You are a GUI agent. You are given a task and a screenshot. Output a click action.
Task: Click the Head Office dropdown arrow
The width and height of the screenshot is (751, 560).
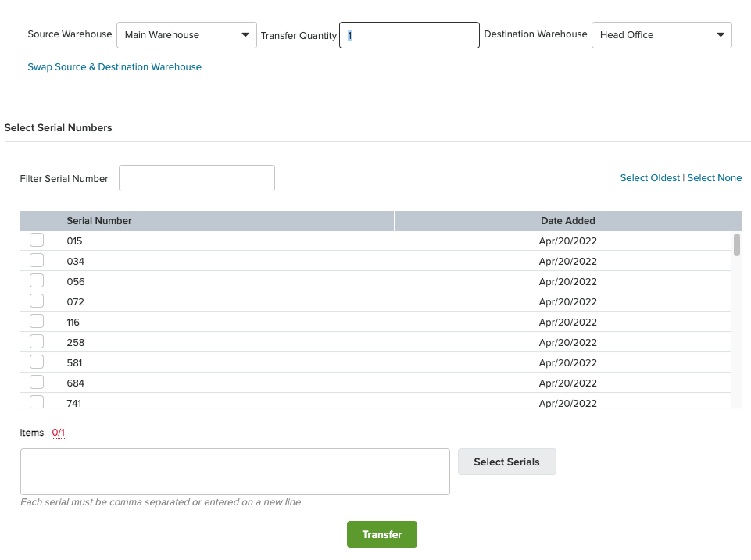pyautogui.click(x=721, y=35)
